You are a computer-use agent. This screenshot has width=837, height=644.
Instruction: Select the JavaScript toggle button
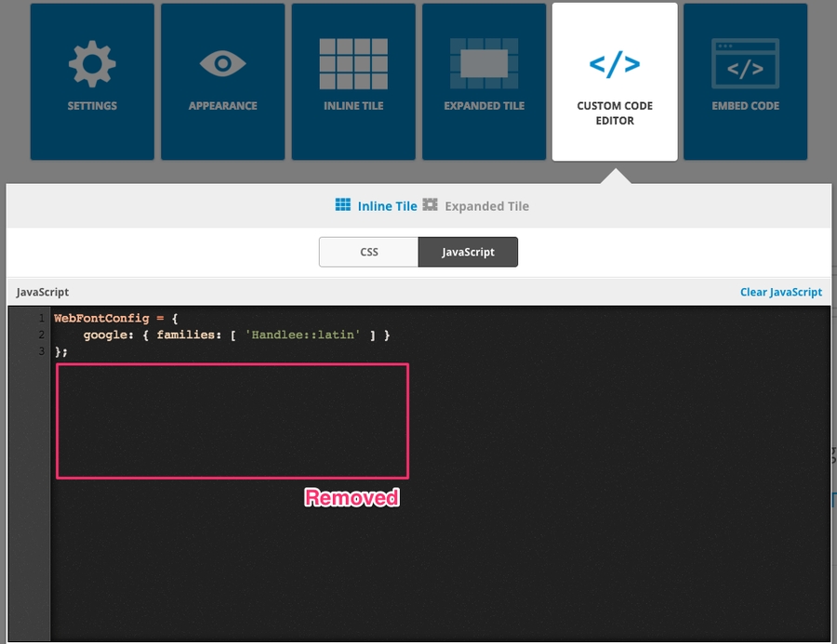[x=468, y=252]
